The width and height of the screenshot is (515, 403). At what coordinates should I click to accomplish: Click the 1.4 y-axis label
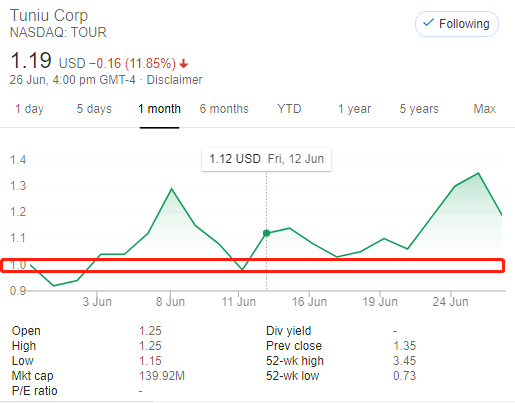coord(18,160)
